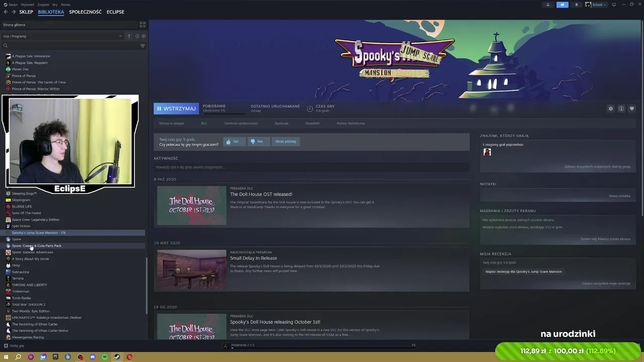The height and width of the screenshot is (362, 644).
Task: Select Tomb Raider in the library
Action: point(21,298)
